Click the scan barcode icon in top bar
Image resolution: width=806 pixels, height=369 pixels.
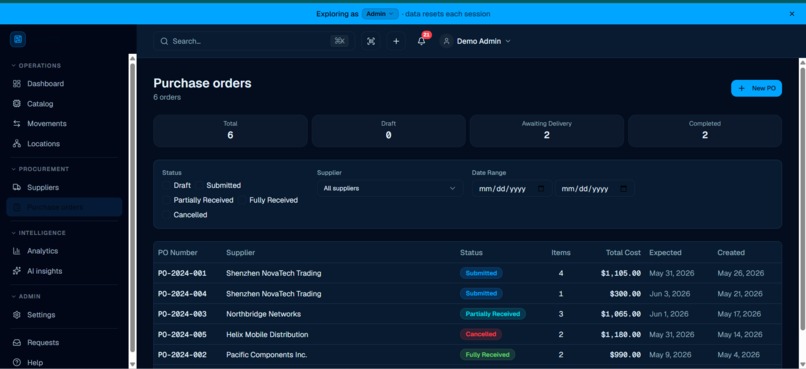(x=371, y=41)
